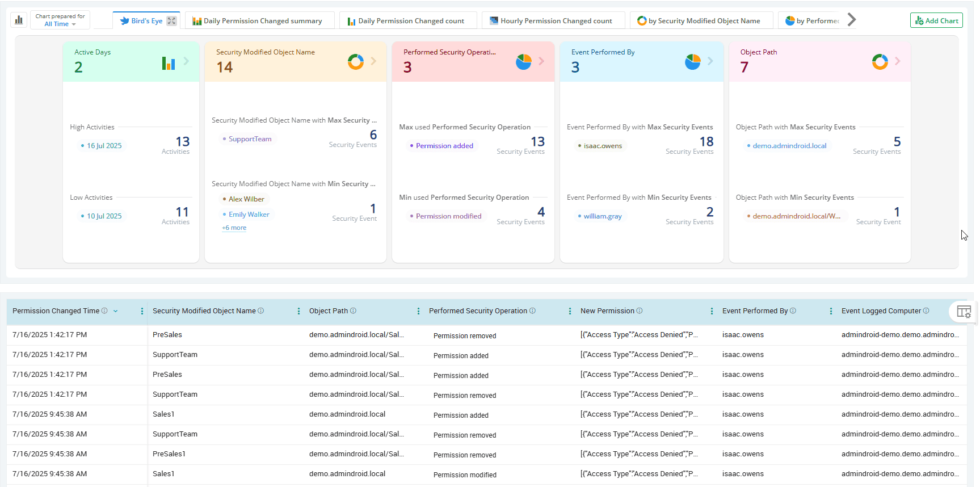Click the 16 Jul 2025 high activity link
Viewport: 980px width, 487px height.
[104, 146]
